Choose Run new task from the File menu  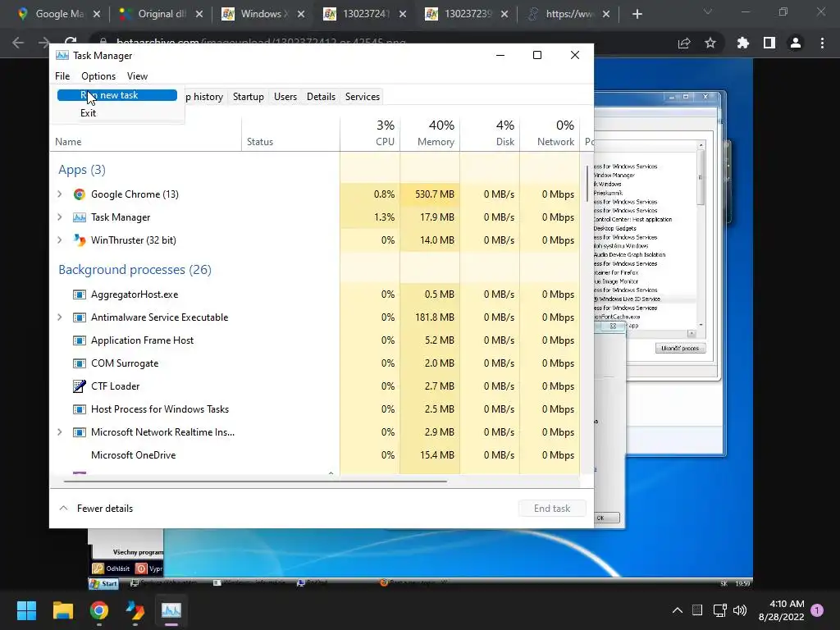[x=116, y=95]
